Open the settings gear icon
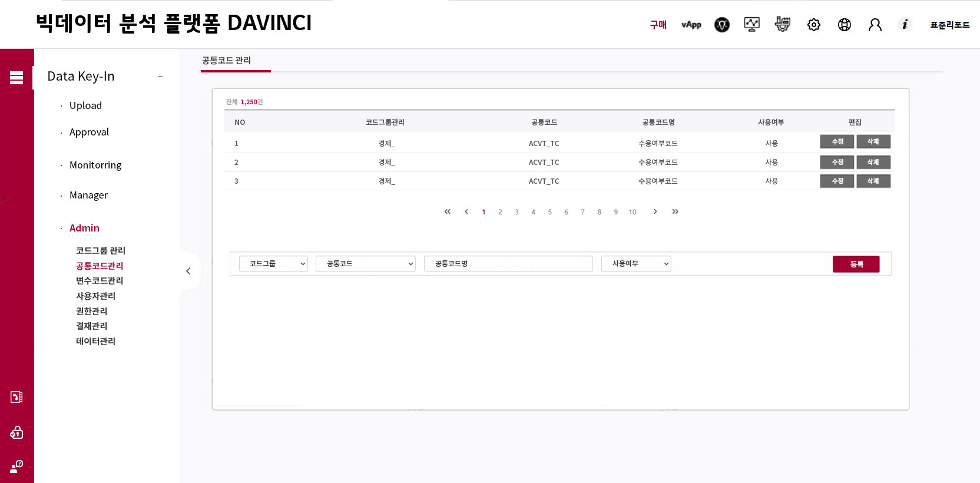This screenshot has width=980, height=483. [813, 25]
